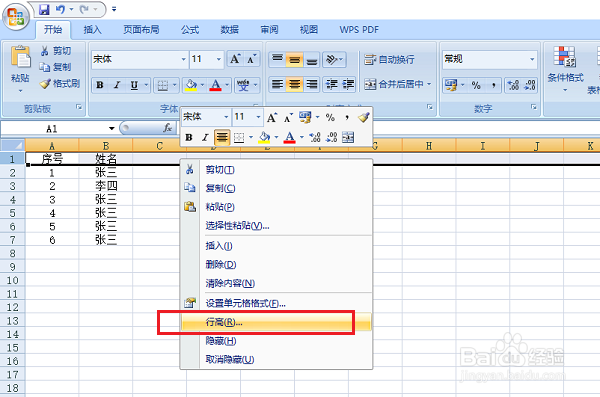Apply percent style in ribbon number group
The width and height of the screenshot is (600, 397).
tap(476, 85)
